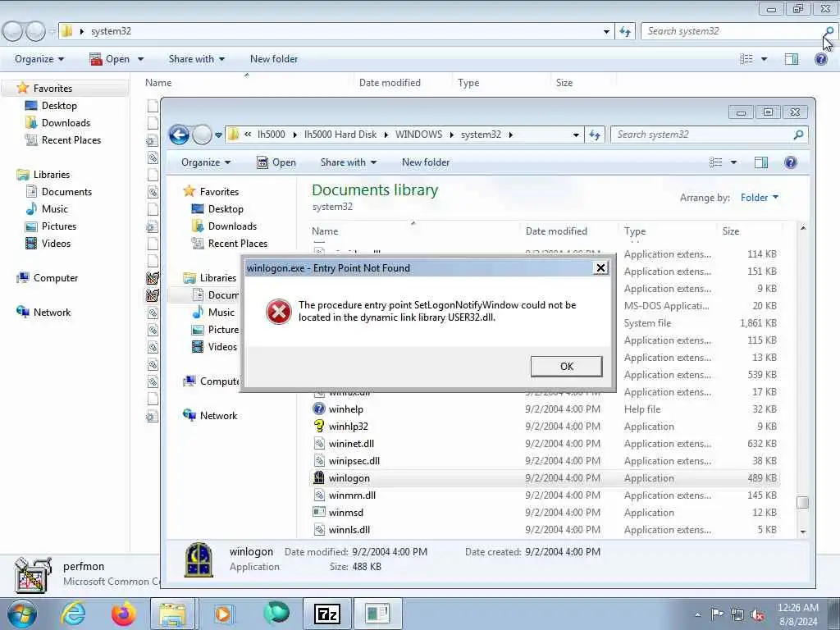Open Arrange by Folder dropdown

click(x=759, y=198)
